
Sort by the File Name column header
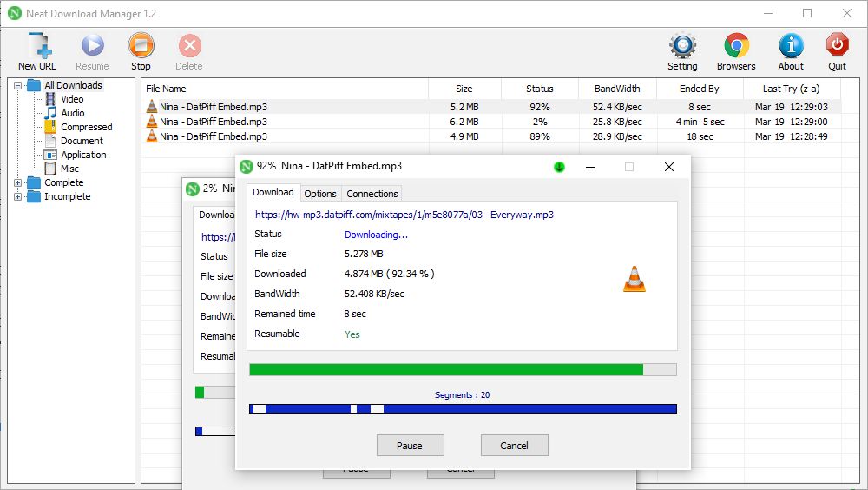click(285, 89)
